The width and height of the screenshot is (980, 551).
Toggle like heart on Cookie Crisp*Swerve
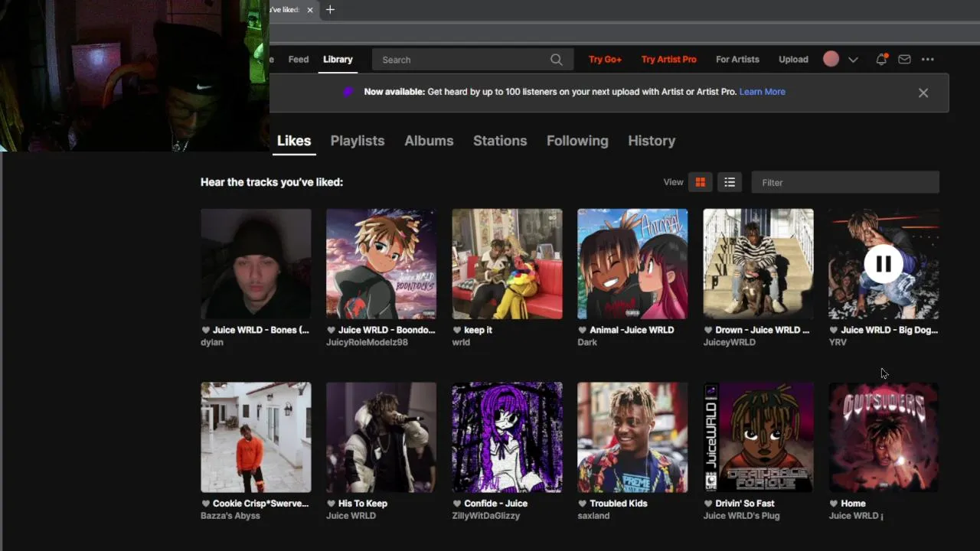[205, 504]
